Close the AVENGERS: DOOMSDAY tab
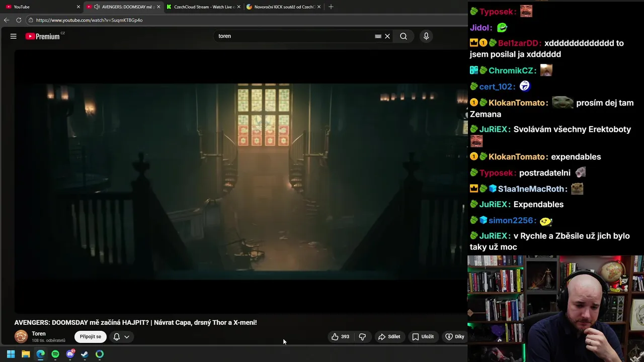 [x=158, y=7]
